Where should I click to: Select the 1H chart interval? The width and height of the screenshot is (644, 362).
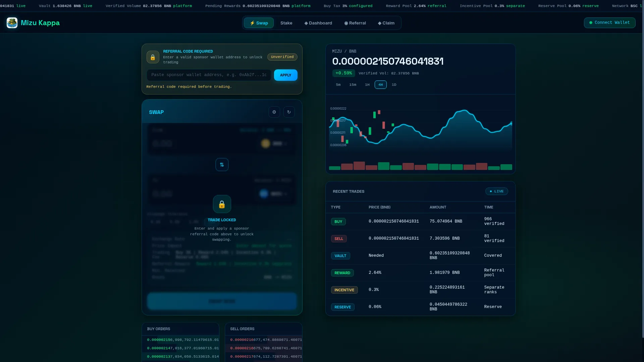click(367, 85)
